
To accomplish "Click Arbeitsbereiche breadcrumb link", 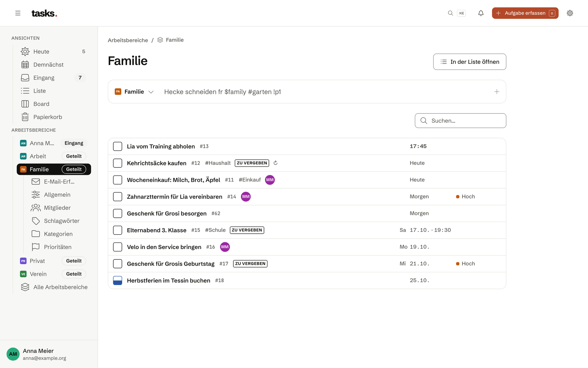I will point(128,40).
